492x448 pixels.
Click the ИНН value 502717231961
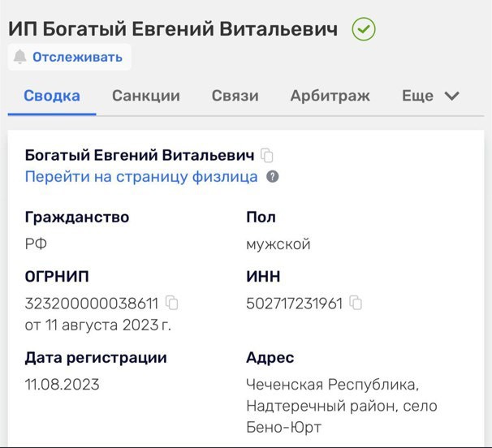point(294,304)
